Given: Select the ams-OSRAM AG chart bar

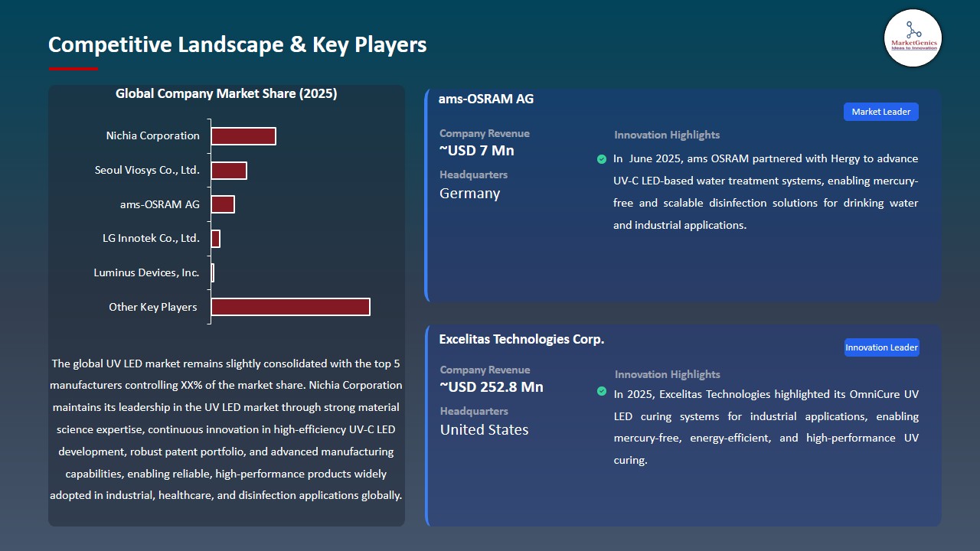Looking at the screenshot, I should 223,204.
